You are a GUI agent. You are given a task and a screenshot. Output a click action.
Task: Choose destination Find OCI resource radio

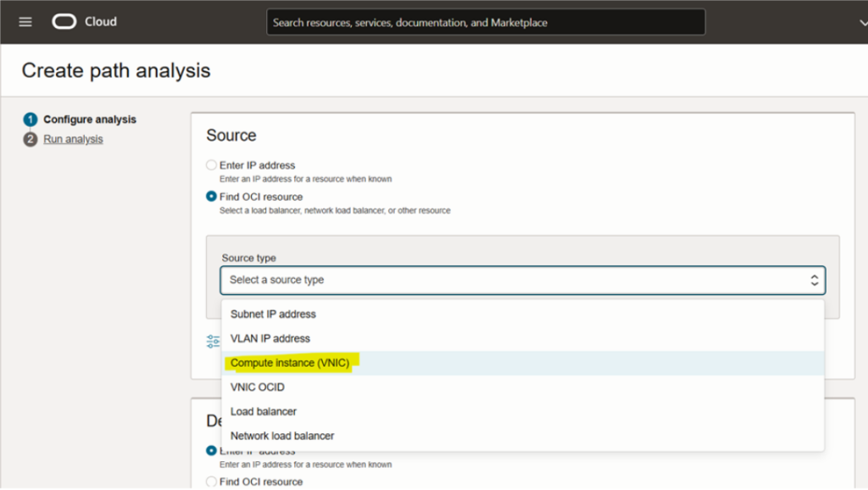[x=212, y=482]
